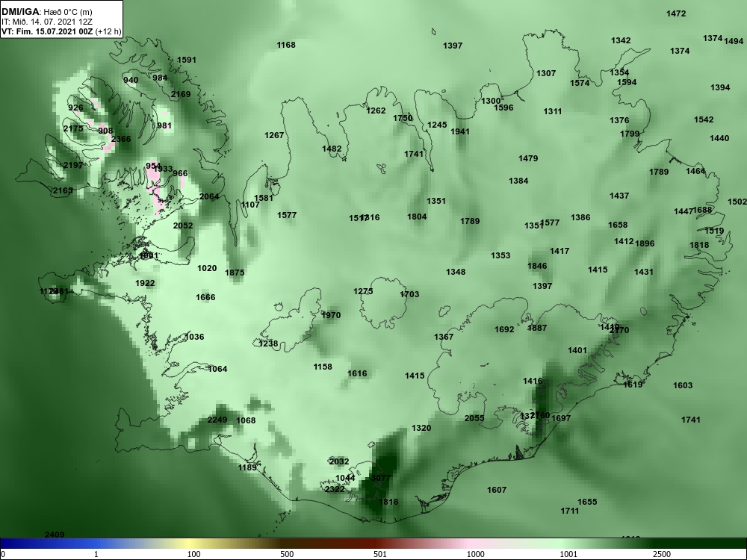747x560 pixels.
Task: Click the 1307 value
Action: coord(546,73)
